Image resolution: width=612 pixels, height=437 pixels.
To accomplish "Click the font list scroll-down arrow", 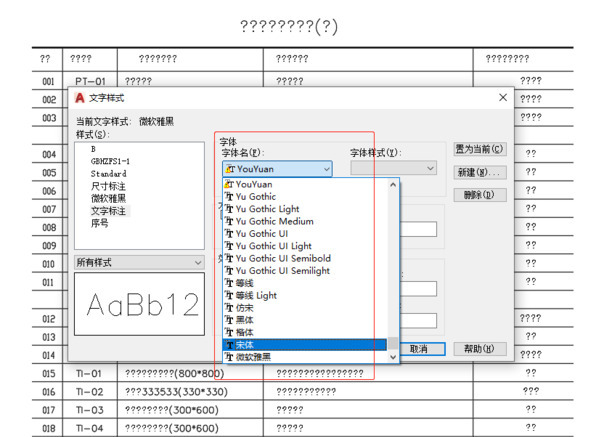I will pyautogui.click(x=393, y=357).
